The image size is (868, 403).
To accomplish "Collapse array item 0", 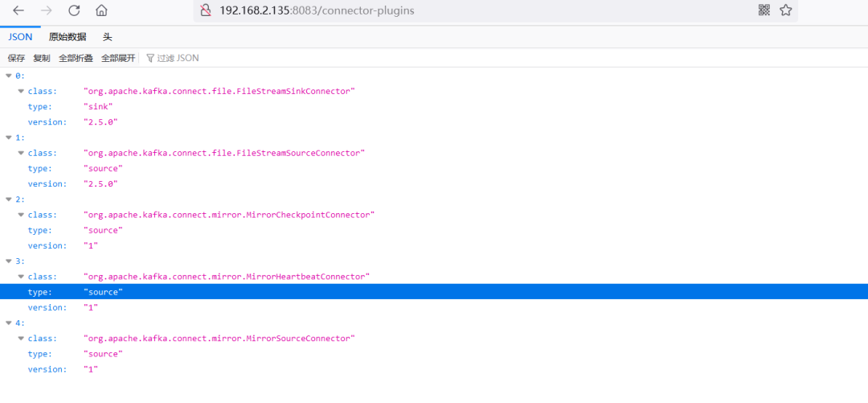I will click(x=9, y=76).
